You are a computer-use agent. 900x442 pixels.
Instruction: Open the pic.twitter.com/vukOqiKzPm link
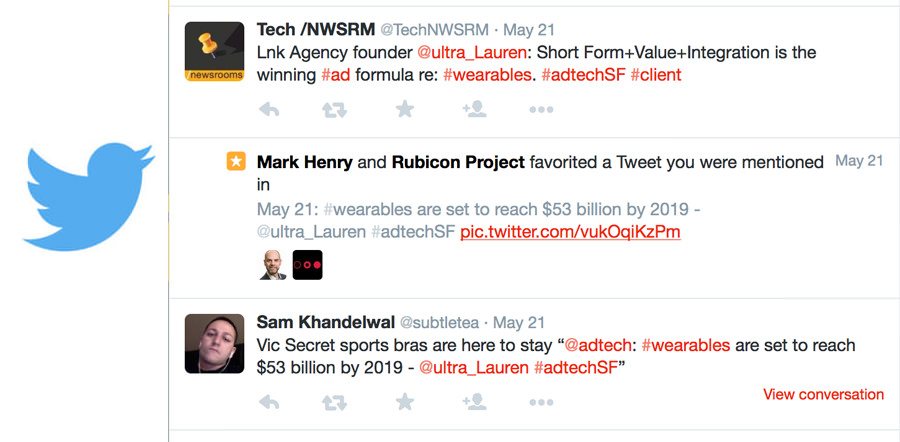pos(570,231)
